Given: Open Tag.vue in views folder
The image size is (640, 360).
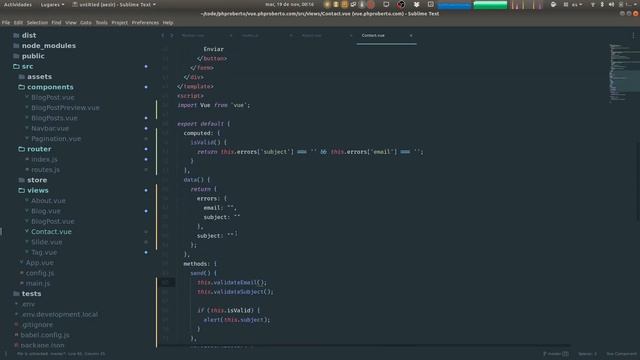Looking at the screenshot, I should pos(44,252).
